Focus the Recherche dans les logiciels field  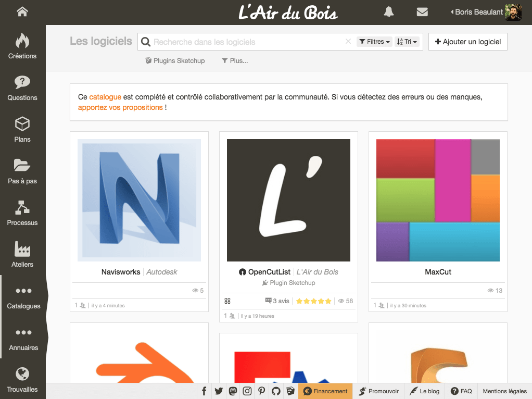(248, 42)
